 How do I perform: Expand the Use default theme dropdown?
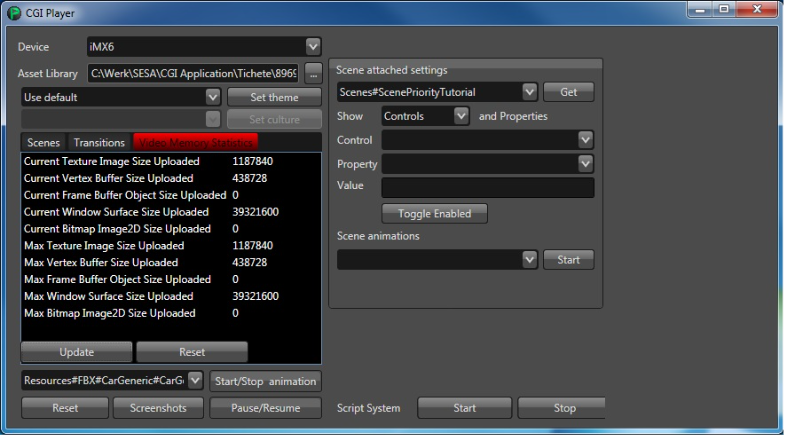[213, 97]
